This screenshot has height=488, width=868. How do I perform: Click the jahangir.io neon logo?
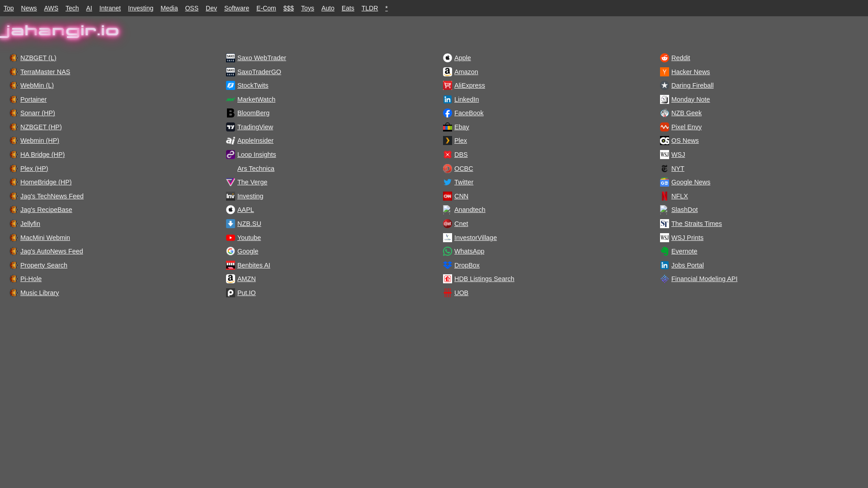tap(60, 31)
